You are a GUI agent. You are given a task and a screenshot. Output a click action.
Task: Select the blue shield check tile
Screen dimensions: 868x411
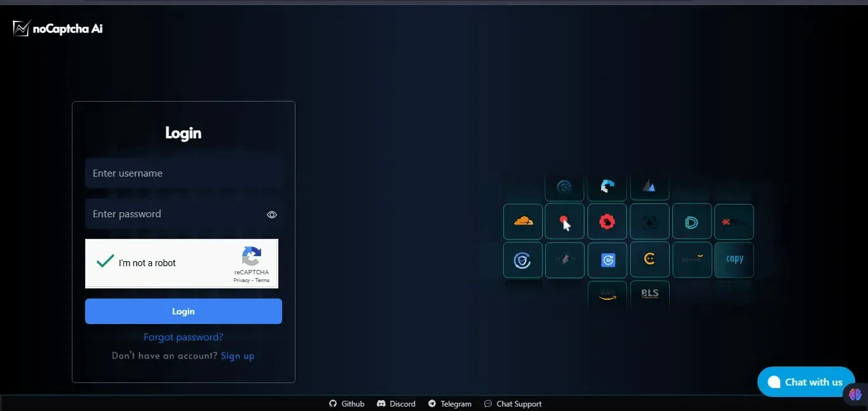coord(523,260)
